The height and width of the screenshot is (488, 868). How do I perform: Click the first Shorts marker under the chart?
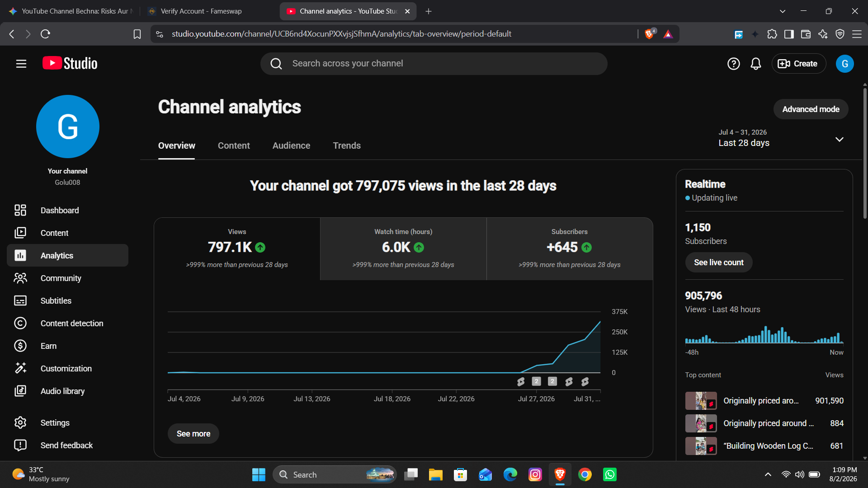521,382
